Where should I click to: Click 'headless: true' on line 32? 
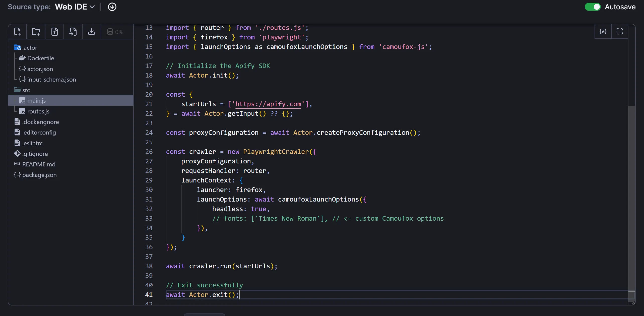click(x=239, y=209)
